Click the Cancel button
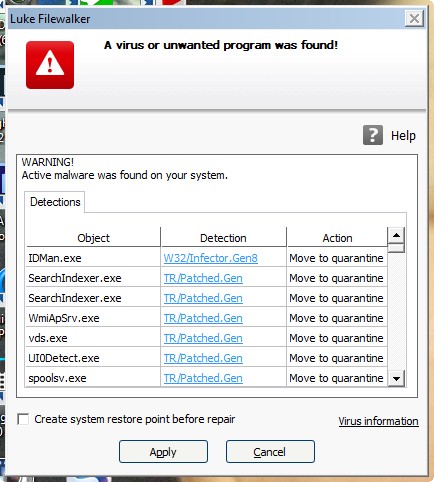Image resolution: width=434 pixels, height=482 pixels. pyautogui.click(x=270, y=452)
